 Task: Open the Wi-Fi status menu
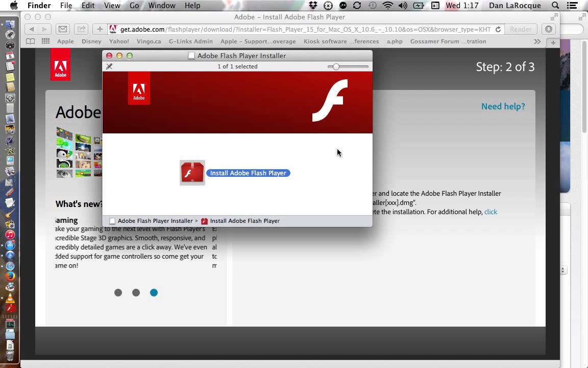[388, 6]
